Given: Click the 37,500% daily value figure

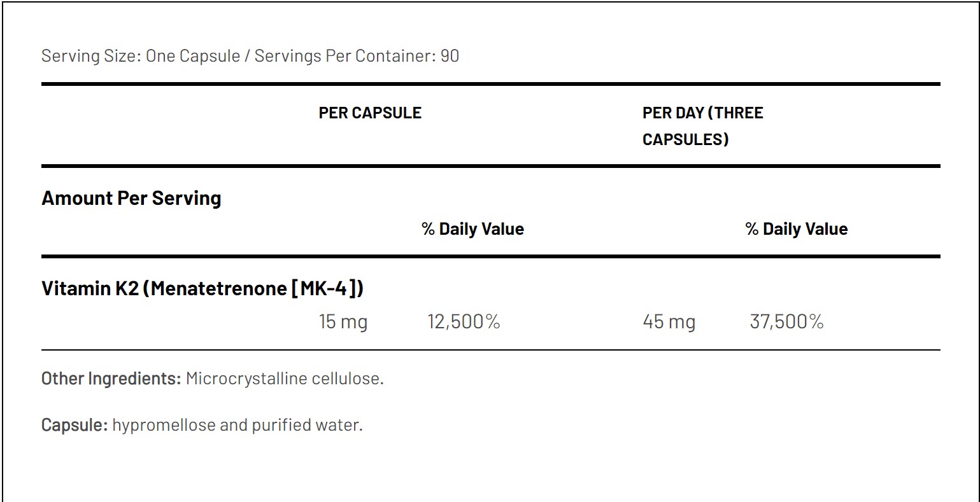Looking at the screenshot, I should pyautogui.click(x=786, y=322).
